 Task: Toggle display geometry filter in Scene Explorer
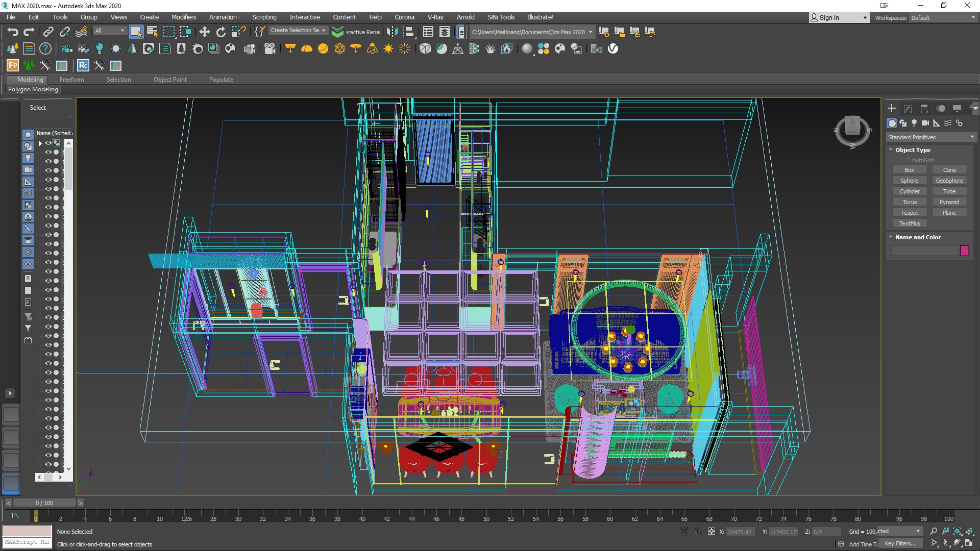click(x=28, y=135)
